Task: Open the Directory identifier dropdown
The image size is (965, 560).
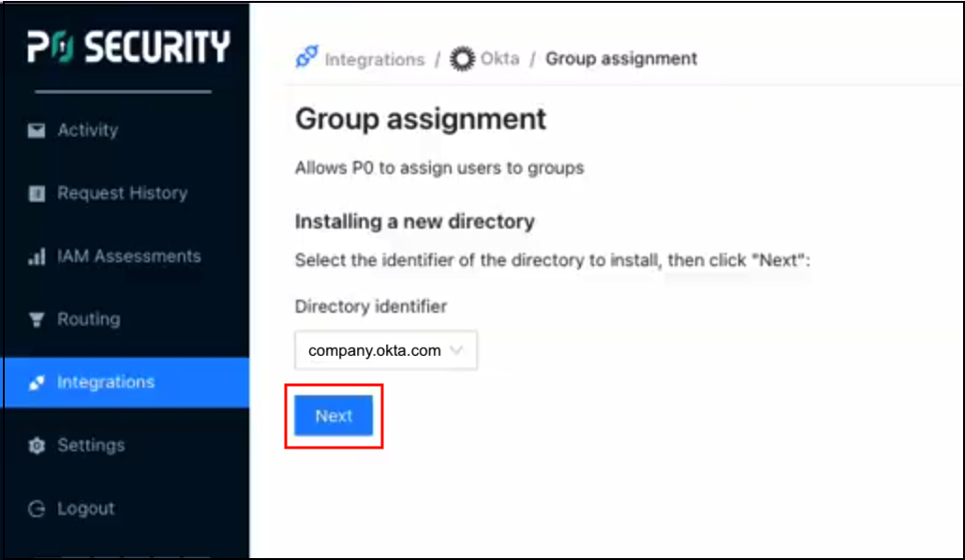Action: (385, 350)
